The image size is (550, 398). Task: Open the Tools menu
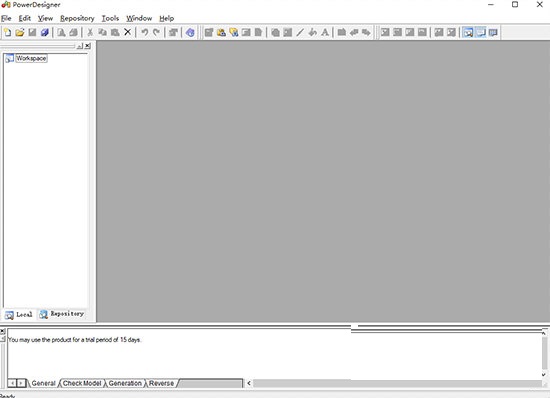[110, 18]
